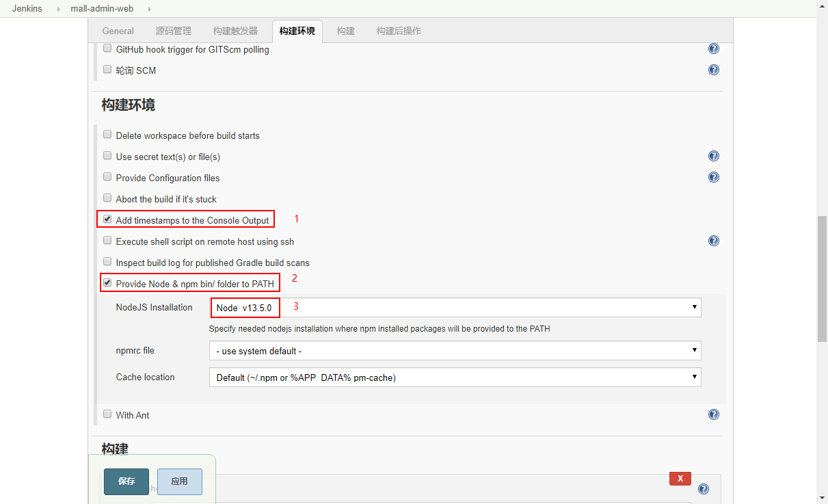The height and width of the screenshot is (504, 828).
Task: Check Provide Configuration files
Action: point(107,177)
